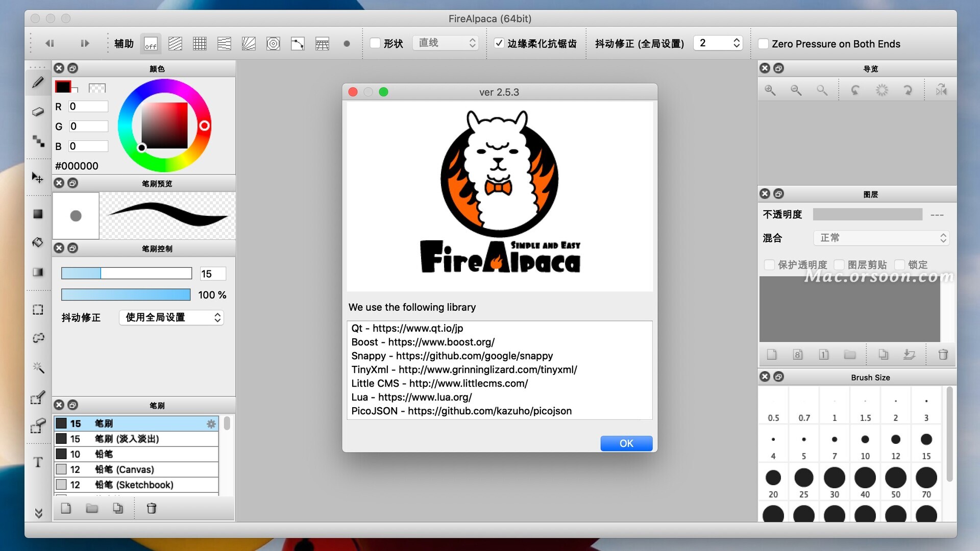
Task: Click the R value input field
Action: click(x=88, y=106)
